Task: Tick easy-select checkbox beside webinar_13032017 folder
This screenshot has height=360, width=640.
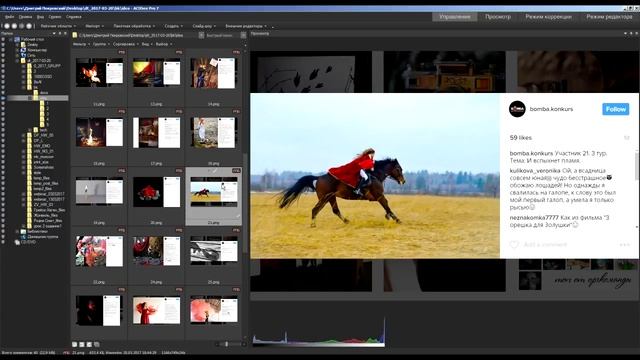Action: point(3,199)
